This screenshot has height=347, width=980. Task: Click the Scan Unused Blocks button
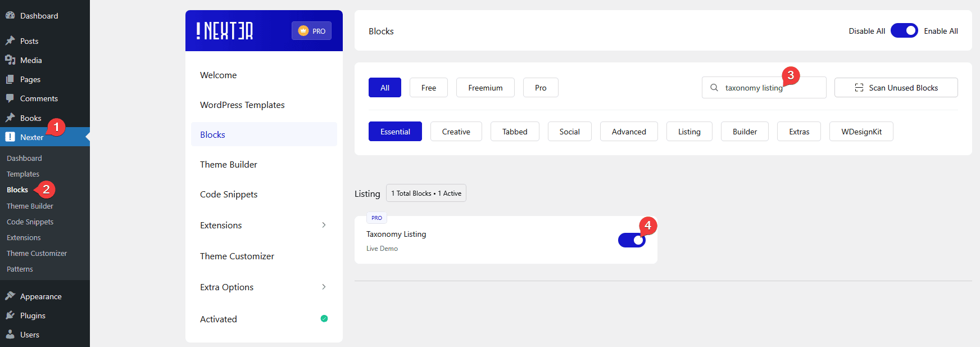[x=896, y=88]
